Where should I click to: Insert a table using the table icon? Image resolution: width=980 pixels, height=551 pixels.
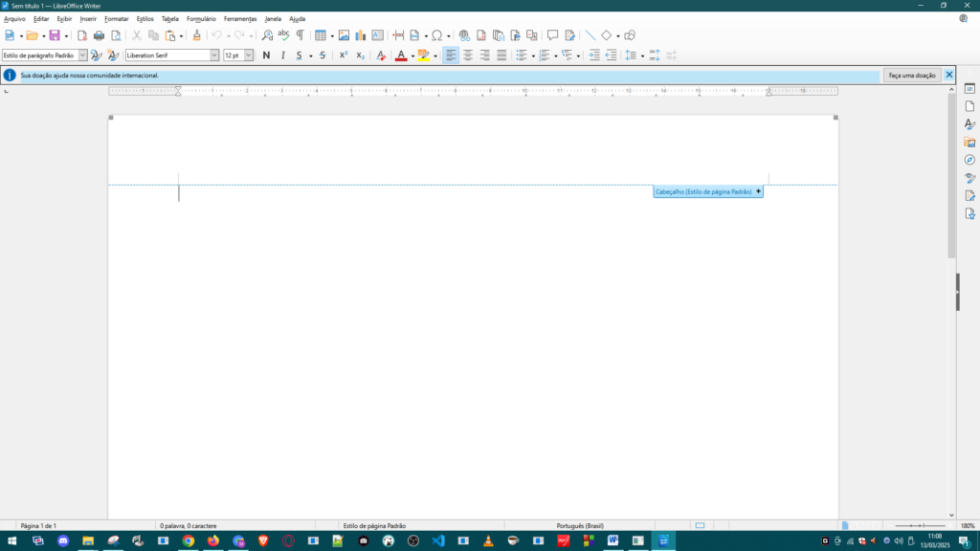pos(321,35)
